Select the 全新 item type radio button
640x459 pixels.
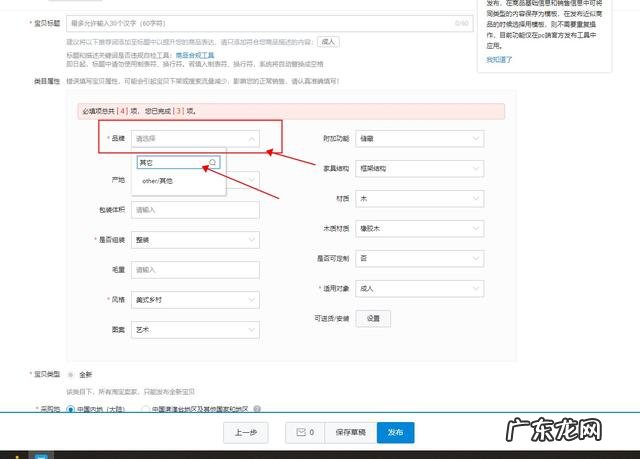71,375
